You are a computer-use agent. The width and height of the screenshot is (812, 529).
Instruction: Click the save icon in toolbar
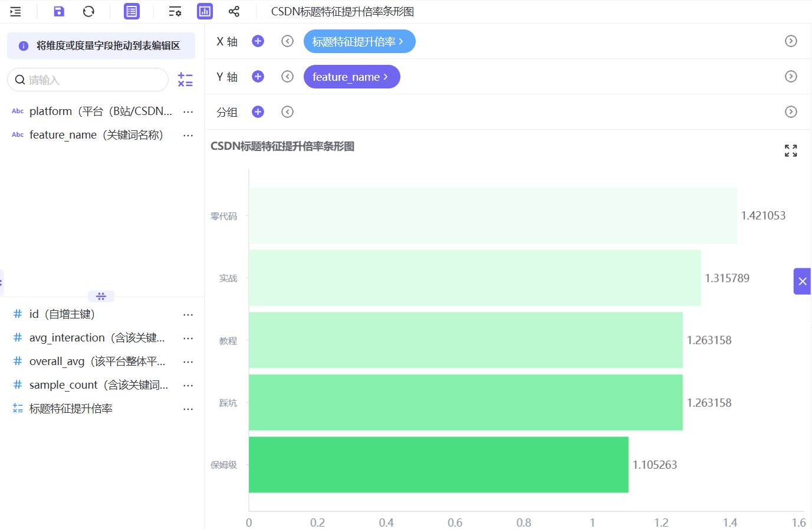[x=59, y=11]
